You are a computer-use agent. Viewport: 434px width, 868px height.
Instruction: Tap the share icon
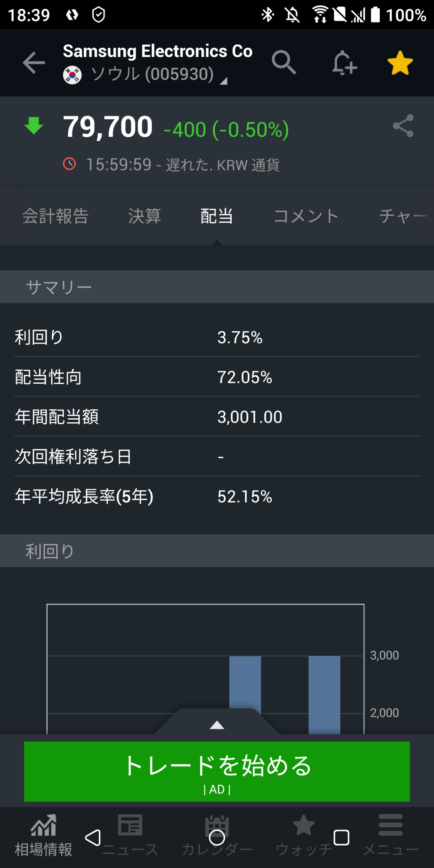click(x=403, y=126)
